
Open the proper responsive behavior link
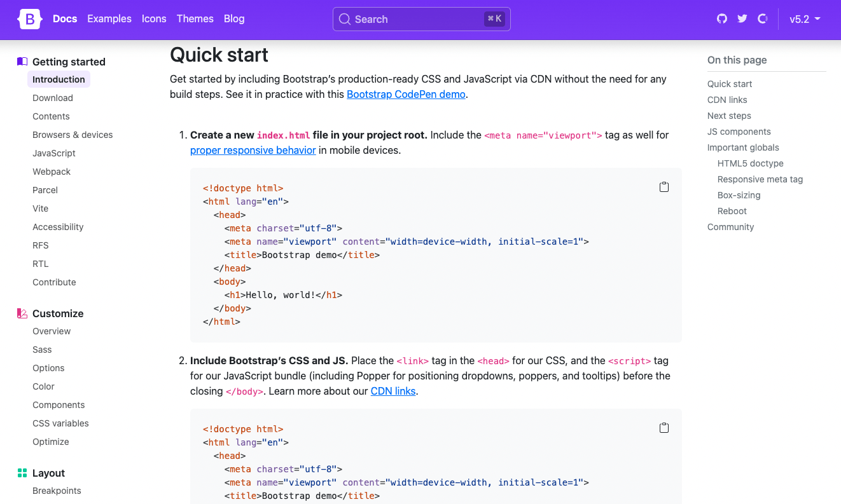[253, 150]
